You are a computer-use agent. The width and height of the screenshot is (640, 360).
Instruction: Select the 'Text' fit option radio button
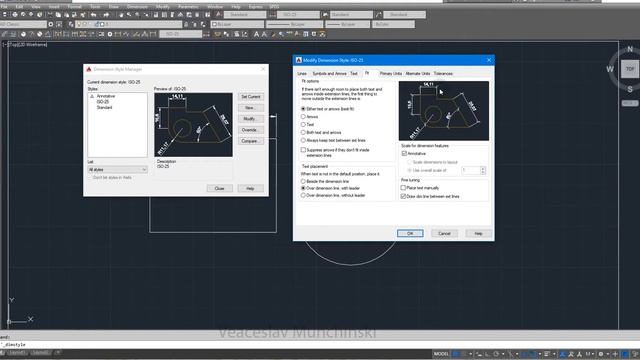tap(303, 124)
